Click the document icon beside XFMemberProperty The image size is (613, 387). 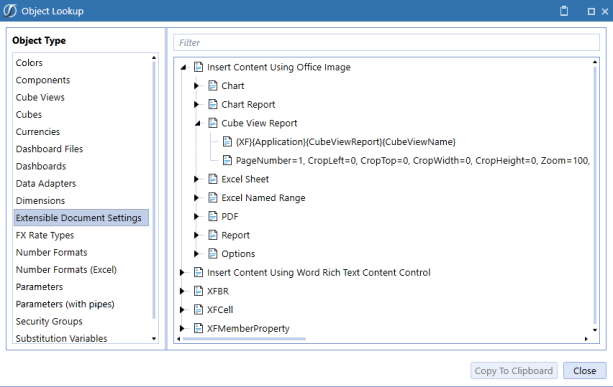tap(199, 328)
